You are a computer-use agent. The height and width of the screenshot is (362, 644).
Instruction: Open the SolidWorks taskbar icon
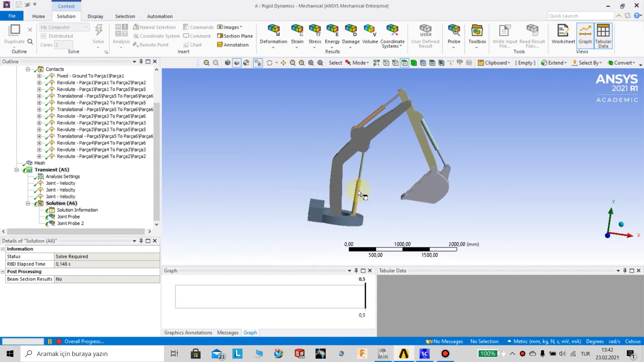299,354
